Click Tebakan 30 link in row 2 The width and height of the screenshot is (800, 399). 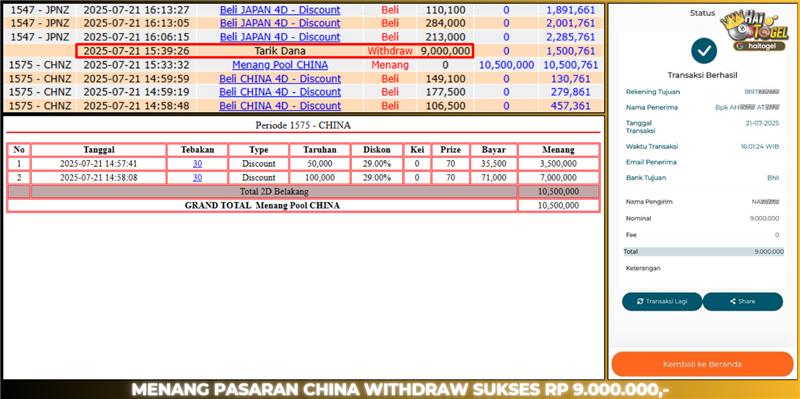(197, 178)
